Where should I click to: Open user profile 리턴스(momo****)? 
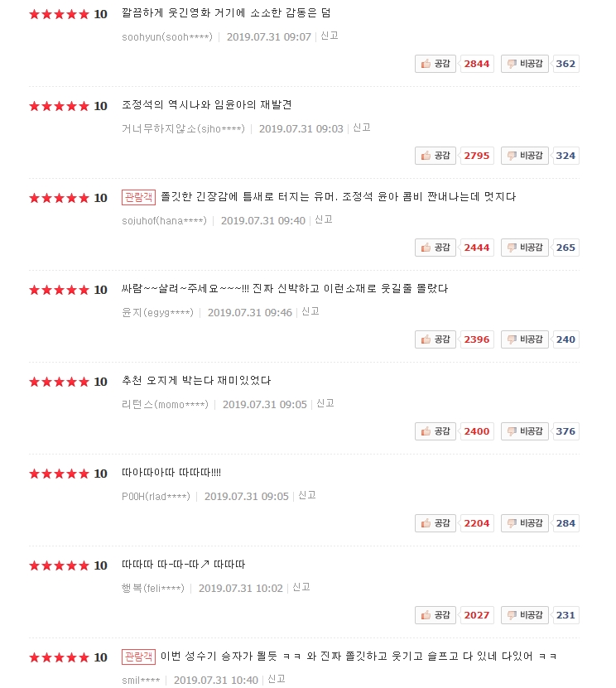[x=165, y=404]
